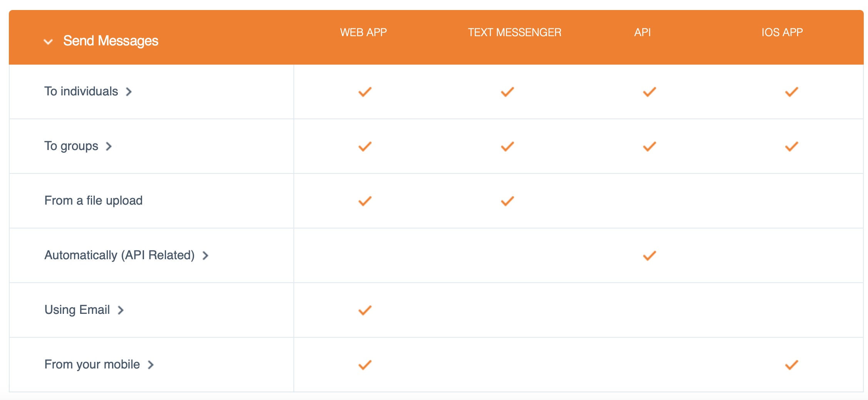Select the IOS APP column header
This screenshot has width=868, height=400.
click(782, 32)
